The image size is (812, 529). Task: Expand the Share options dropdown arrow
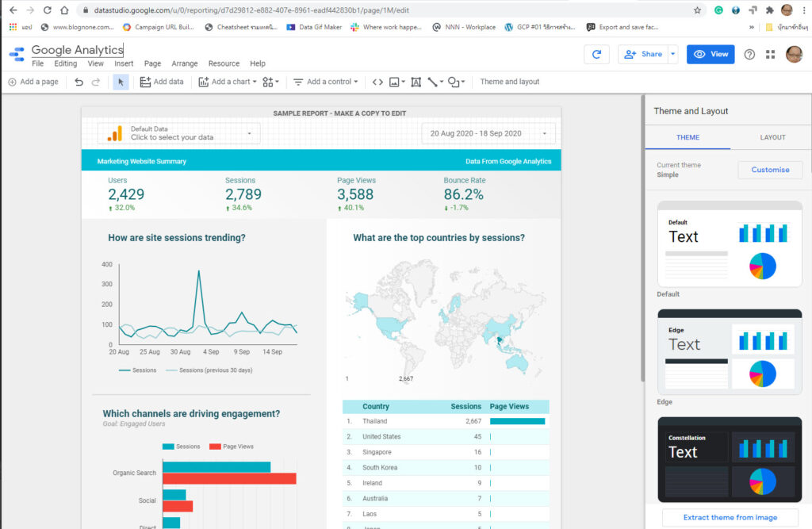tap(672, 54)
